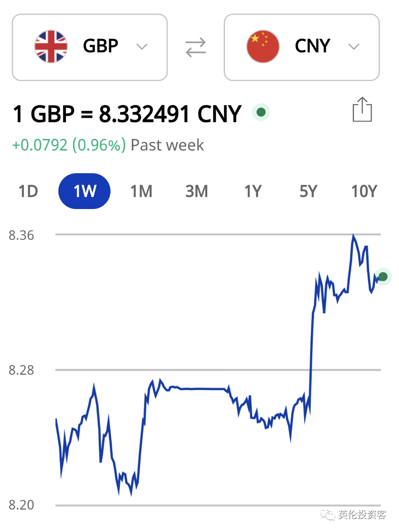Choose the 1Y chart range
399x532 pixels.
click(253, 191)
